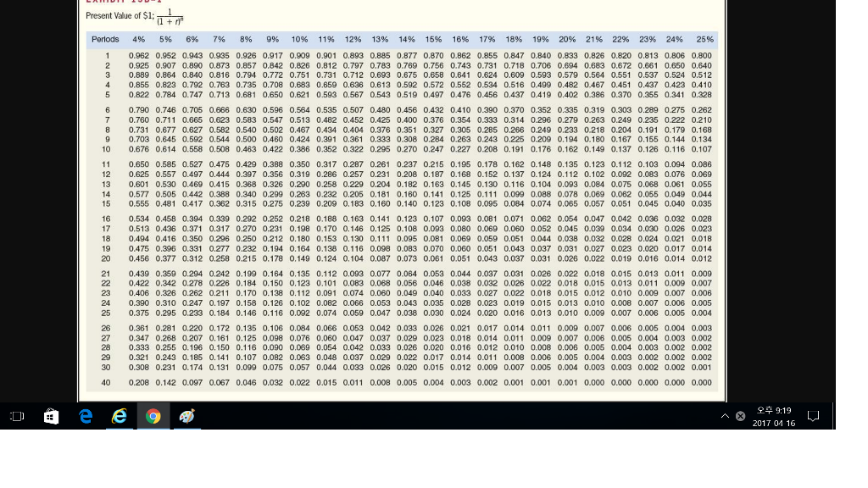Image resolution: width=868 pixels, height=488 pixels.
Task: Click 0.621 in period 5 under 10%
Action: pyautogui.click(x=299, y=95)
